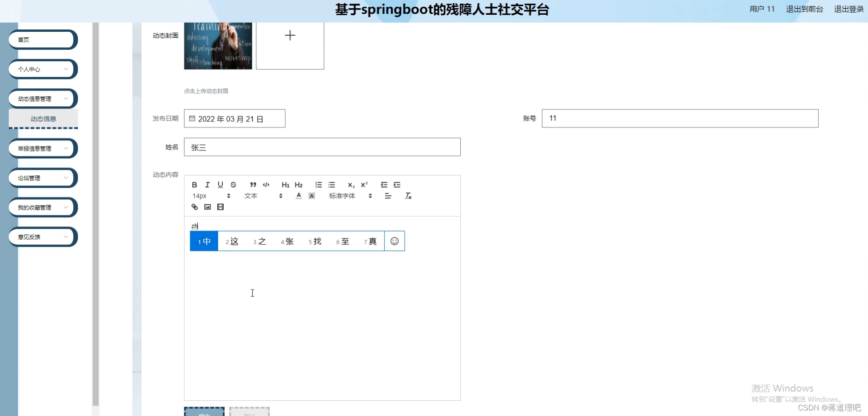The image size is (868, 416).
Task: Insert a hyperlink in the content editor
Action: [x=194, y=207]
